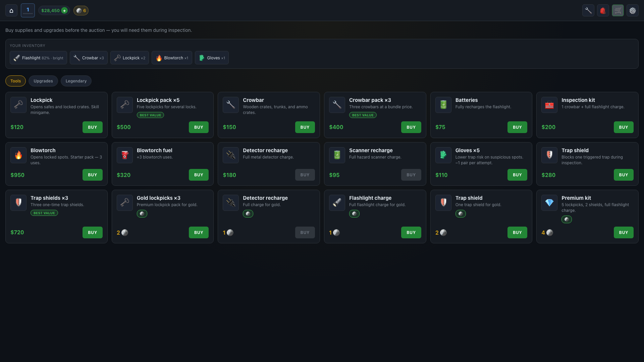Click the Inspection kit toolbox icon

[549, 105]
